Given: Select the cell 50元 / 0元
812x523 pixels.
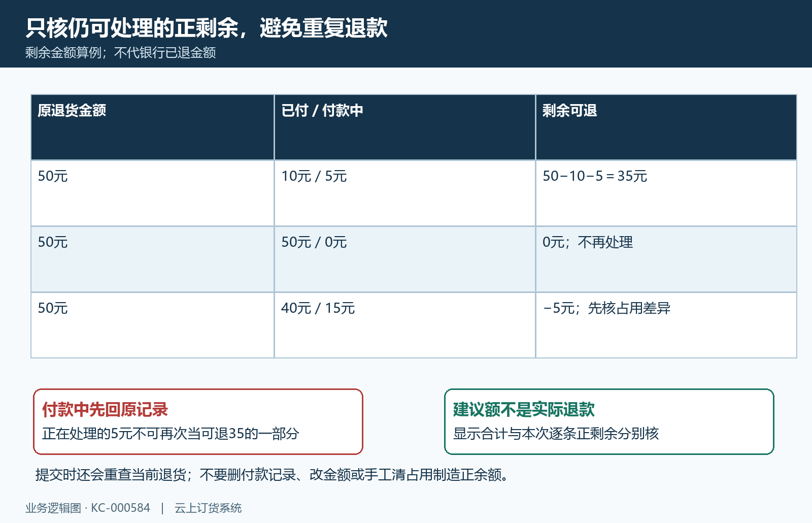Looking at the screenshot, I should (404, 259).
